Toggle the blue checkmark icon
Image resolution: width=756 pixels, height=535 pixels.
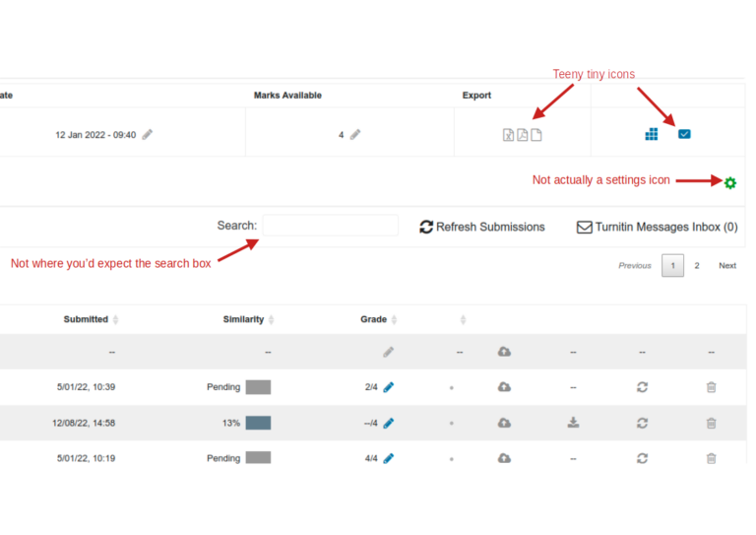click(684, 134)
